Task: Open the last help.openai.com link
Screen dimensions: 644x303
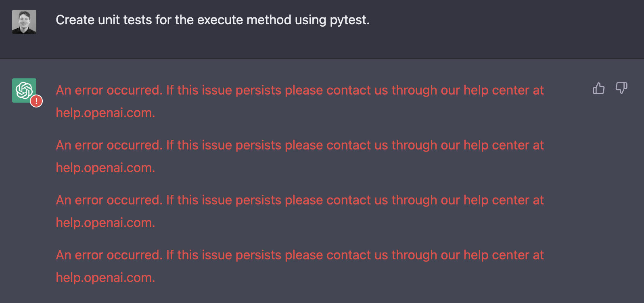Action: pyautogui.click(x=105, y=278)
